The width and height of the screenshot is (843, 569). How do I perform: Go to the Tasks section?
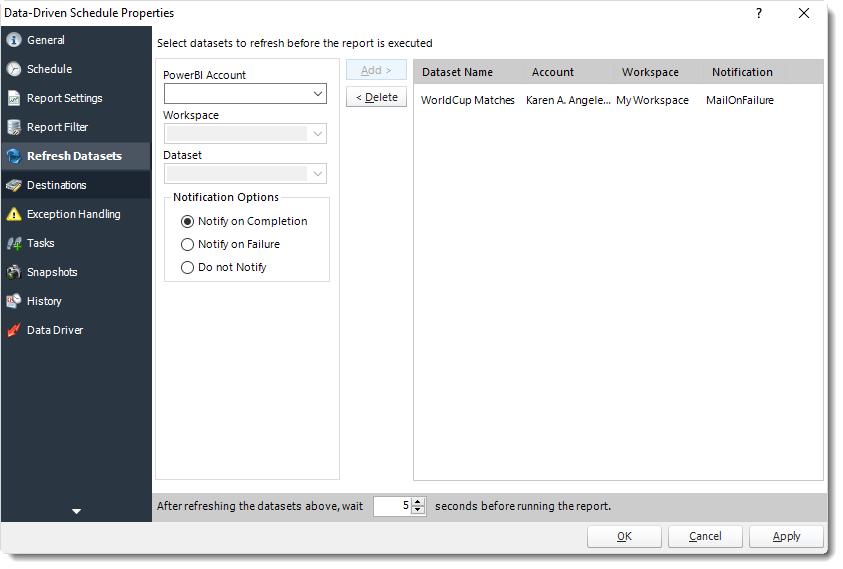tap(76, 243)
